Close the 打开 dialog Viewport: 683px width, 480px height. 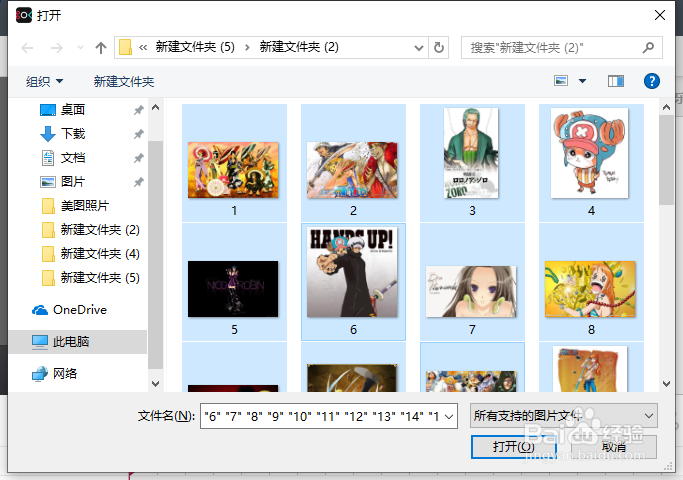tap(659, 15)
